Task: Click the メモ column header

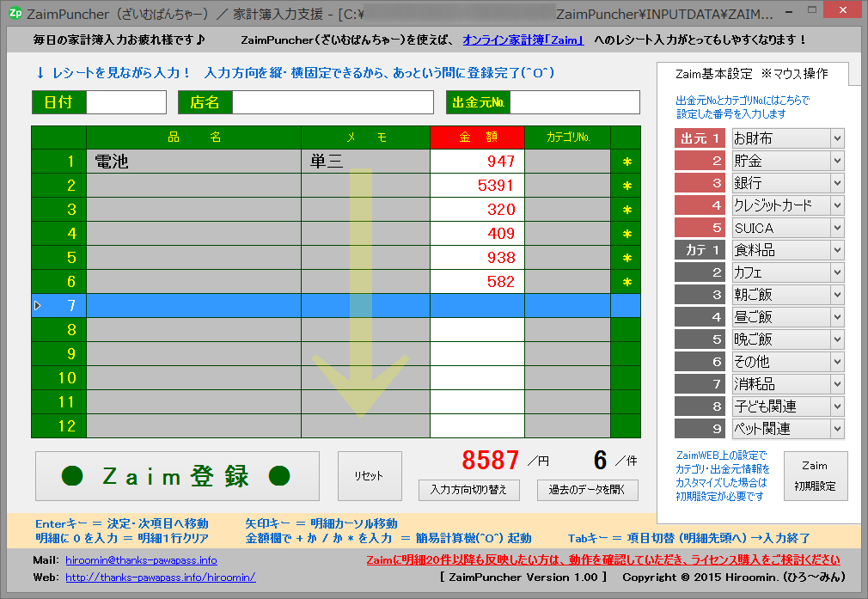Action: pos(365,138)
